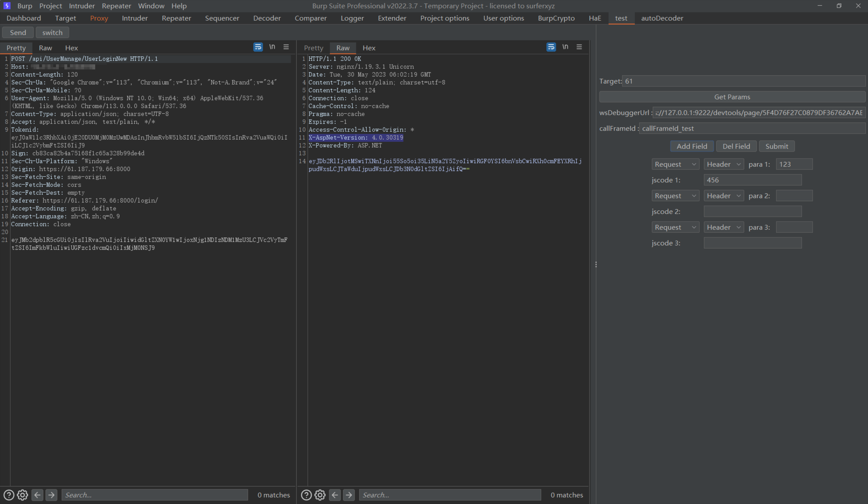Toggle non-printable characters in request editor

(272, 47)
